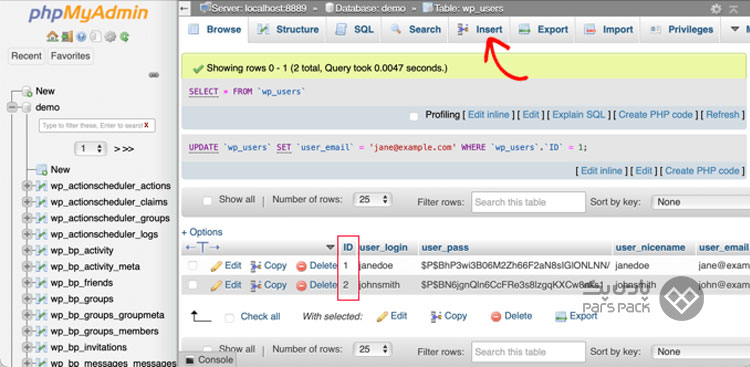Sort by the user_login column header
This screenshot has width=750, height=367.
click(384, 247)
